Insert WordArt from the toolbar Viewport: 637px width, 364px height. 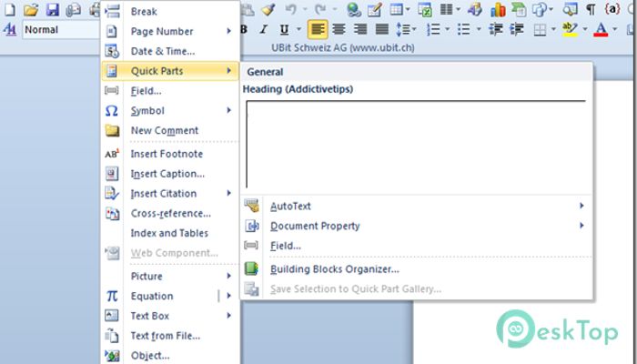point(475,9)
